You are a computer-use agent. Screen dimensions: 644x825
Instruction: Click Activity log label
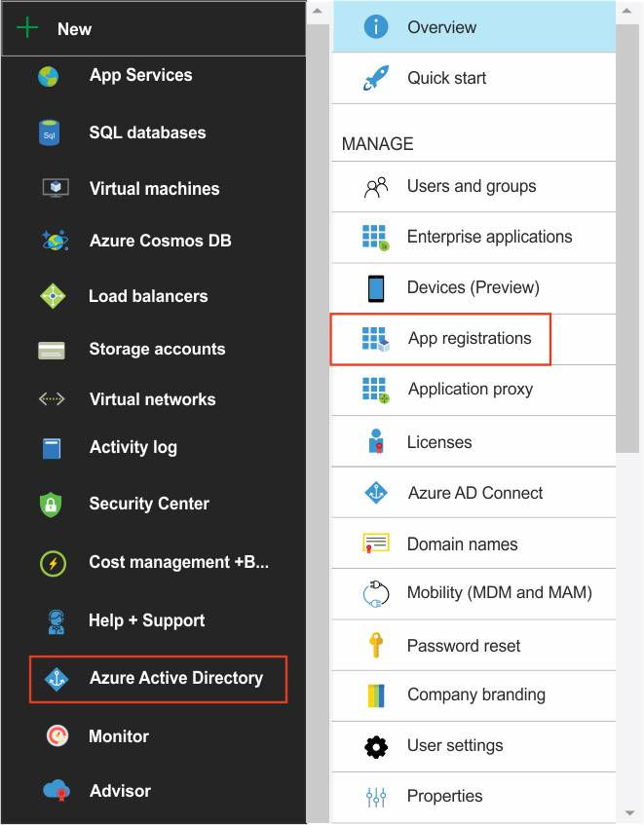pos(133,448)
